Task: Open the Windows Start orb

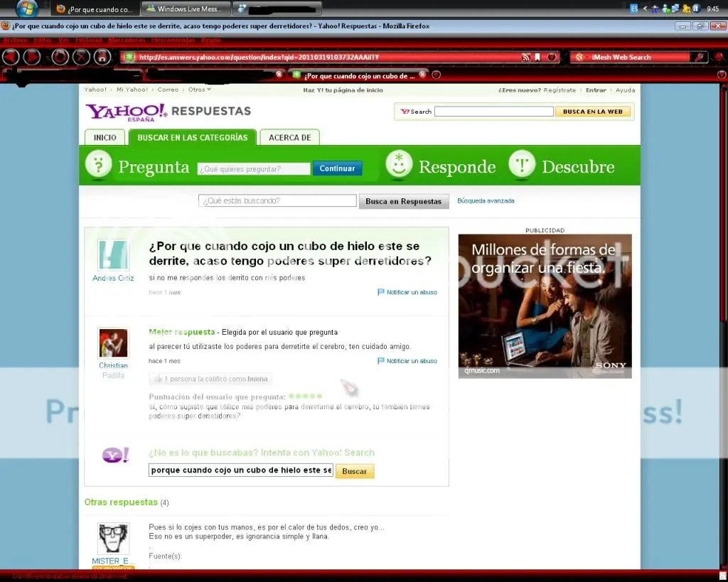Action: pyautogui.click(x=26, y=9)
